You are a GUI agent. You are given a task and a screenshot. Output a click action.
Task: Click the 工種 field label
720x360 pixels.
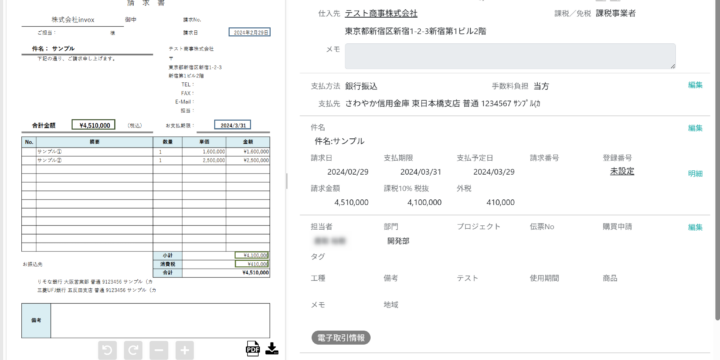[318, 278]
